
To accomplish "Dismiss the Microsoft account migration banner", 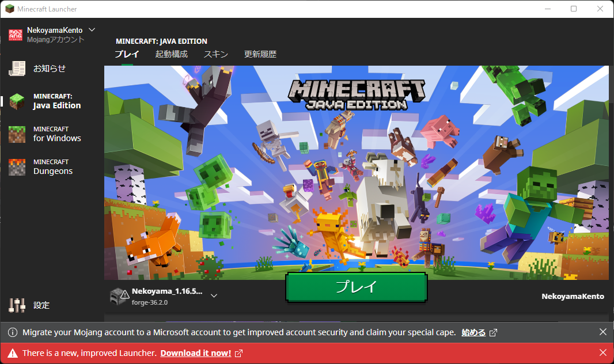I will click(603, 332).
